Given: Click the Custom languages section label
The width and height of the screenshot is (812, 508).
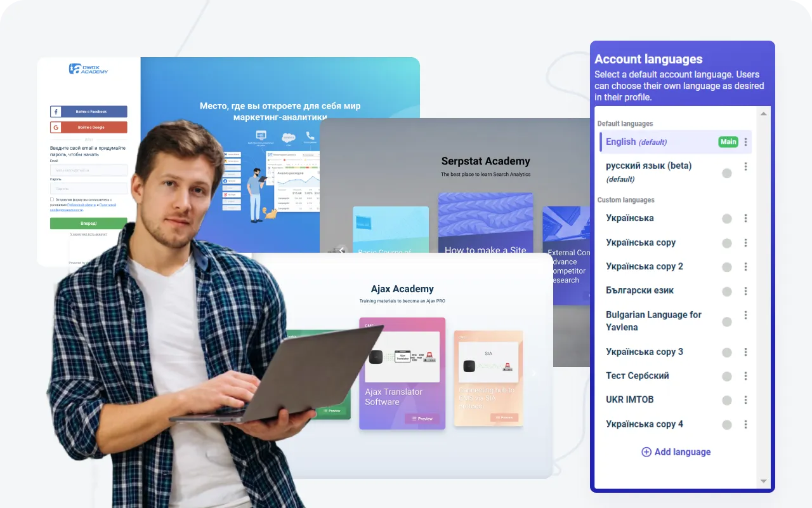Looking at the screenshot, I should point(625,200).
